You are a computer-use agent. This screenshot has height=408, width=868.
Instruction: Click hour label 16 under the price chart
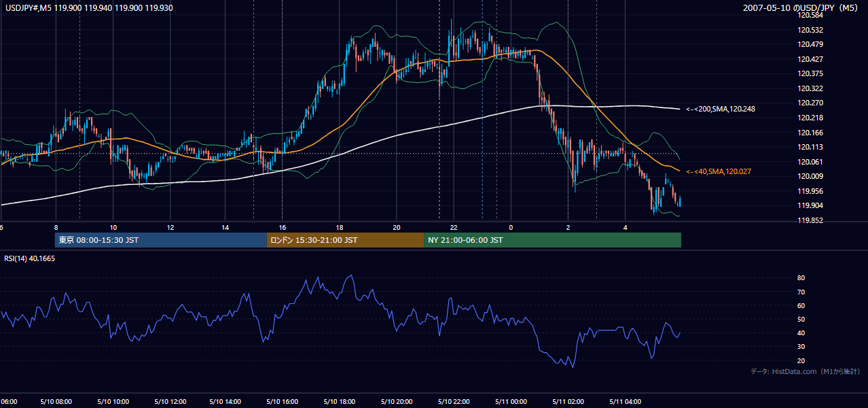[283, 227]
